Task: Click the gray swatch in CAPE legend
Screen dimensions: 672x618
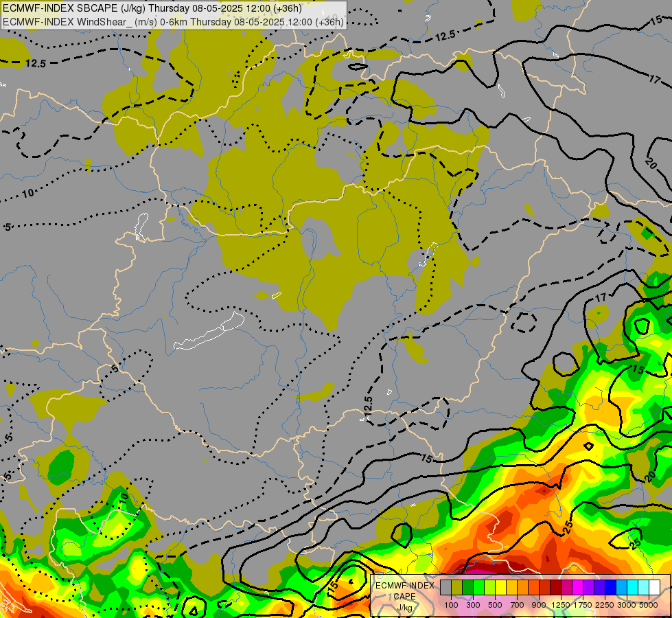Action: coord(445,588)
